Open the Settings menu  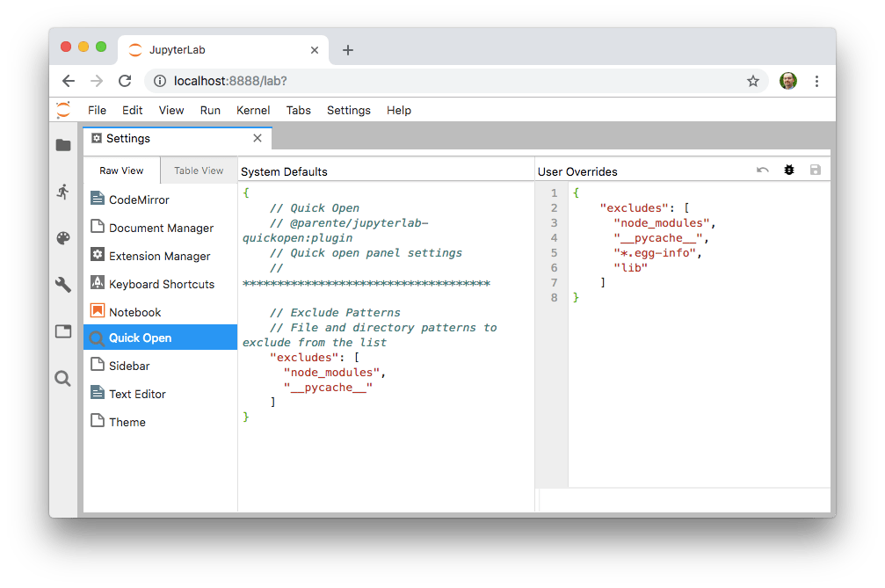point(348,110)
